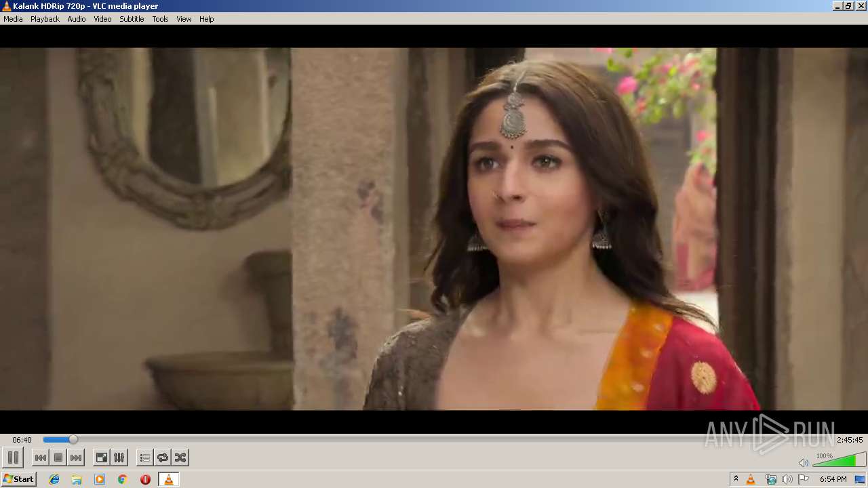
Task: Open the Tools menu
Action: [x=160, y=19]
